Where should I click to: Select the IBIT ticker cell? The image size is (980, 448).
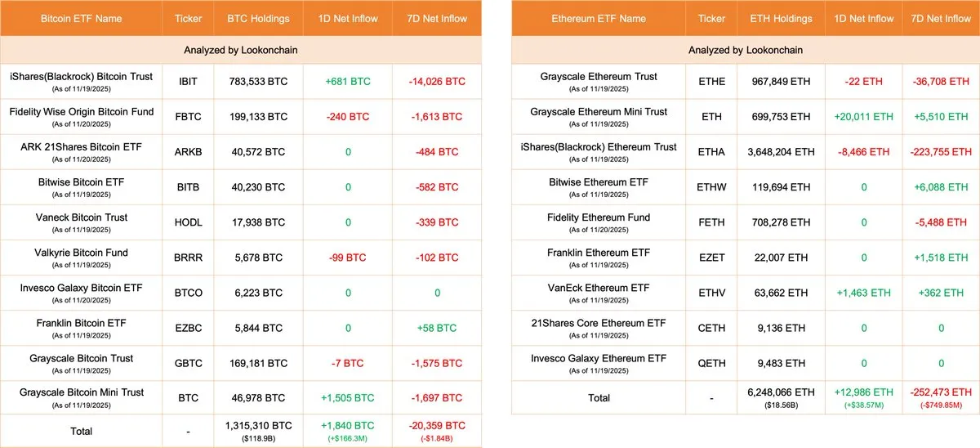[189, 82]
